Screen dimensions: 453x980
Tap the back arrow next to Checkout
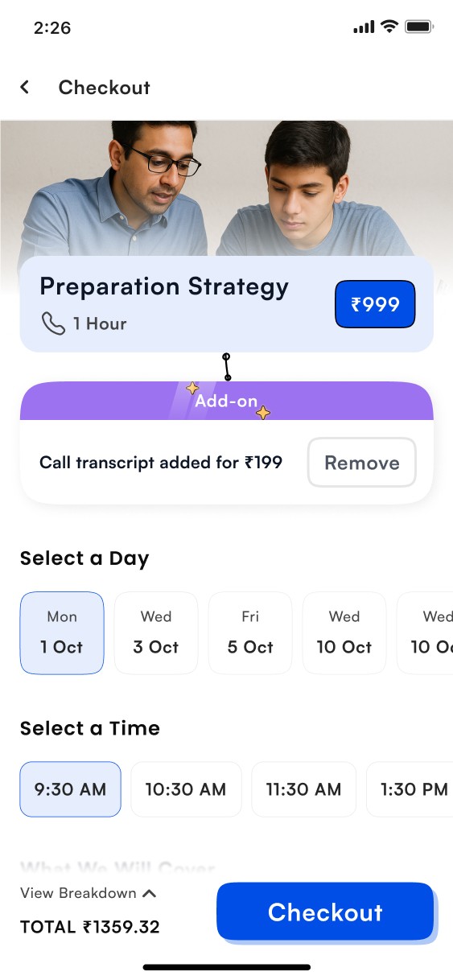[25, 87]
